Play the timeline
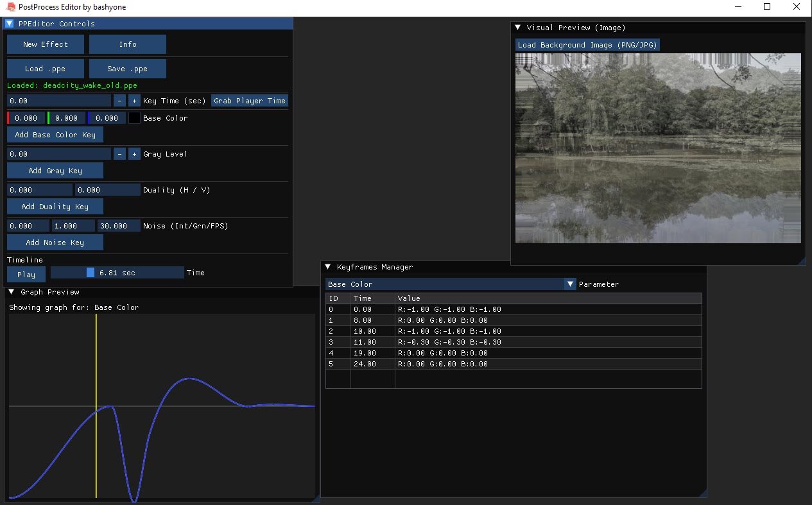The height and width of the screenshot is (505, 812). coord(26,274)
